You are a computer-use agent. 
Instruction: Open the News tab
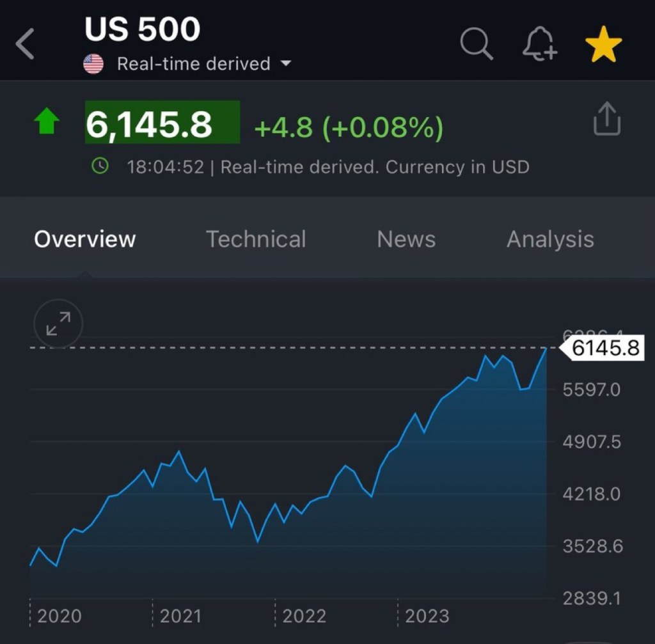click(406, 239)
